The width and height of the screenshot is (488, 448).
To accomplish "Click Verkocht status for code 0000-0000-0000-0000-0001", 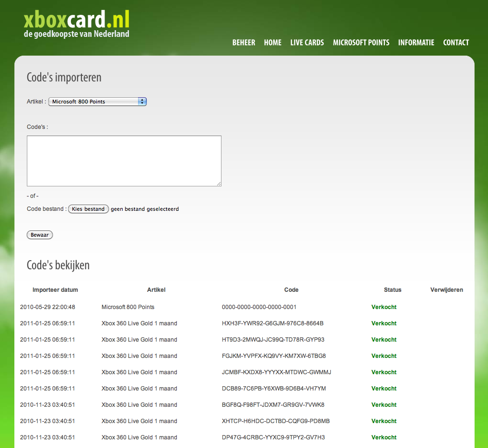I will pyautogui.click(x=384, y=307).
